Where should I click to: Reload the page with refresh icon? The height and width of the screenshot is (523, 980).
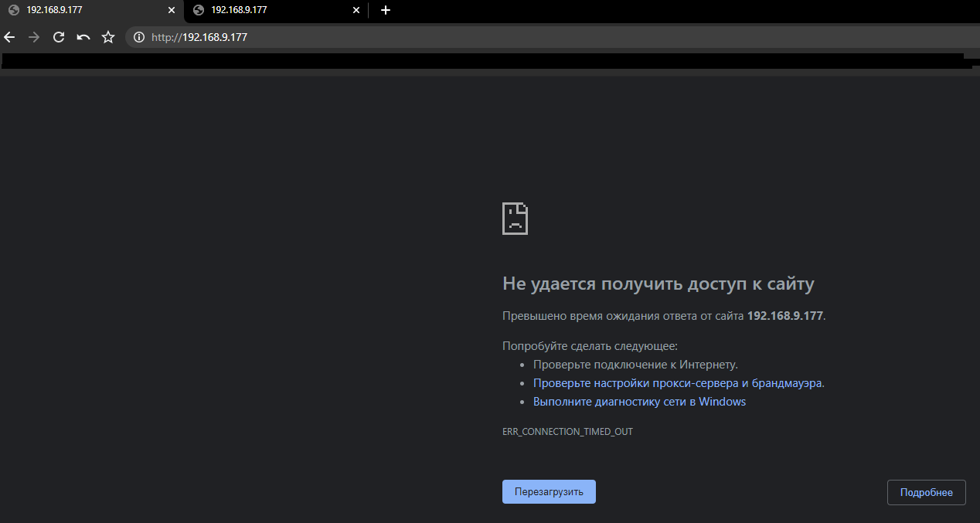tap(58, 37)
